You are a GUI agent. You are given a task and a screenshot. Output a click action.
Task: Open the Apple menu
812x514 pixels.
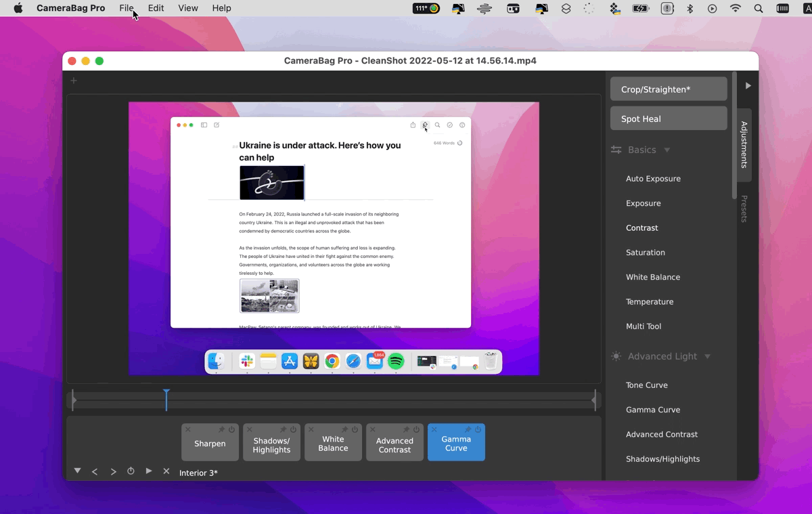click(x=18, y=8)
